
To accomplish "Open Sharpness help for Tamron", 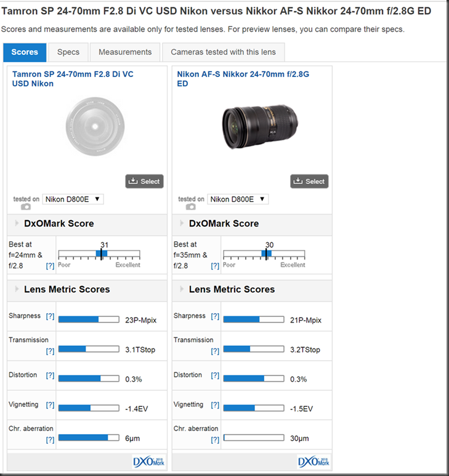I will point(50,316).
